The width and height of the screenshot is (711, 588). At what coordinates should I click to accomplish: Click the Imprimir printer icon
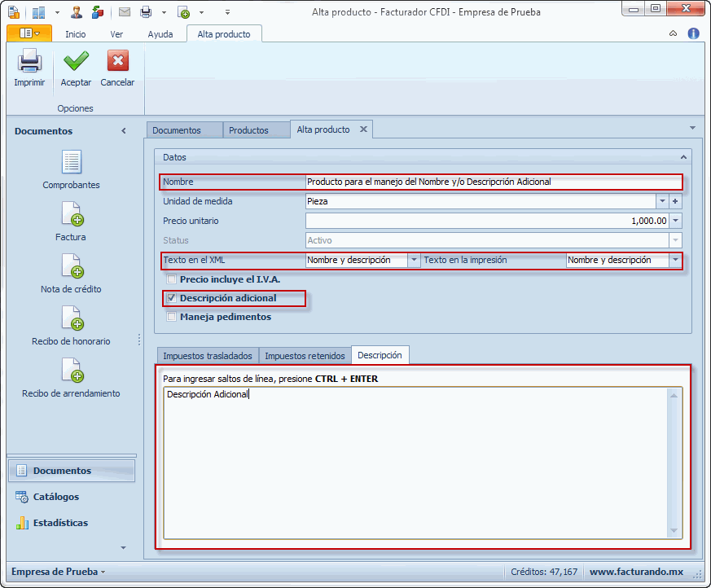29,62
